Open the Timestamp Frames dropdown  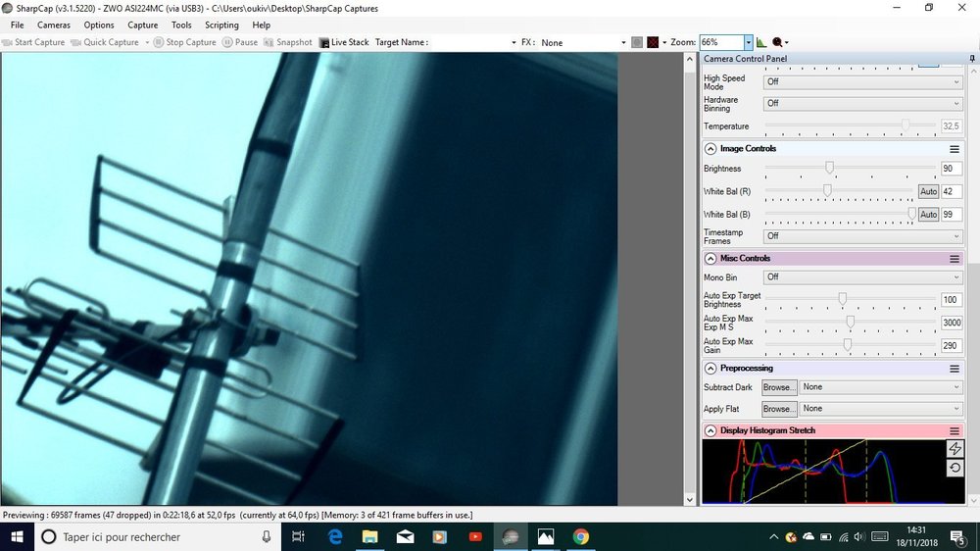pos(862,236)
